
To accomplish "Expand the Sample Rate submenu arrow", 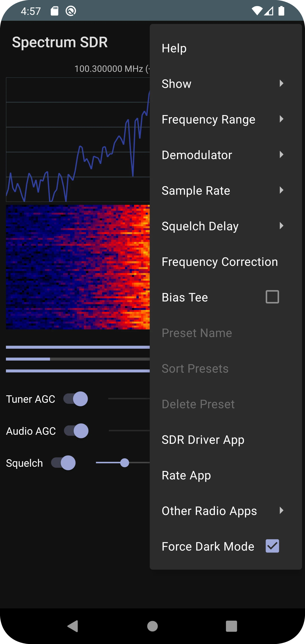I will pos(281,190).
